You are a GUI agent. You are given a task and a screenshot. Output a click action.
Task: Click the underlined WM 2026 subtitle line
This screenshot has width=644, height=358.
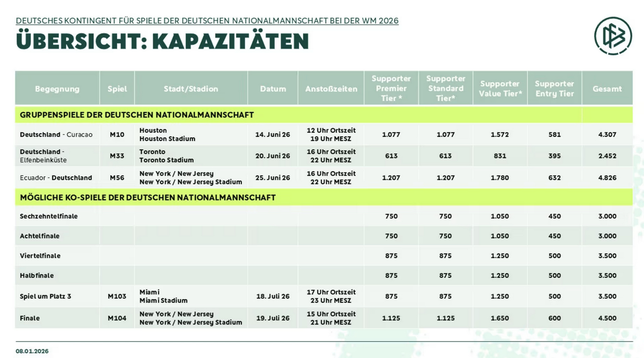(x=207, y=21)
